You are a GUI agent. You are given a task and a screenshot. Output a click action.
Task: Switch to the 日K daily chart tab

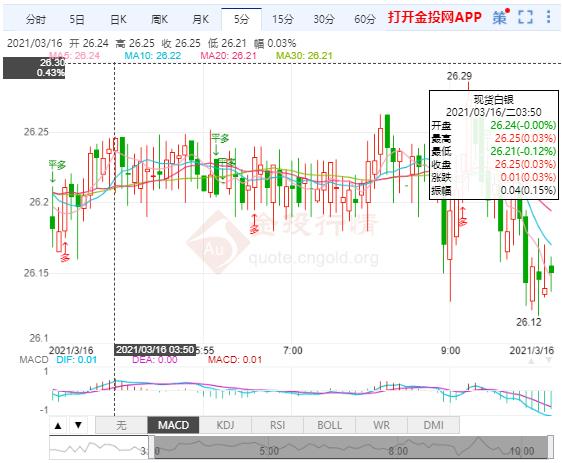(x=118, y=19)
